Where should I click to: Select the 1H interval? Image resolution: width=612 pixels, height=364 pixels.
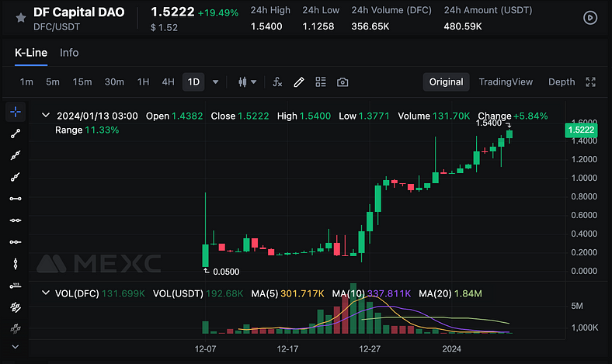pos(143,82)
